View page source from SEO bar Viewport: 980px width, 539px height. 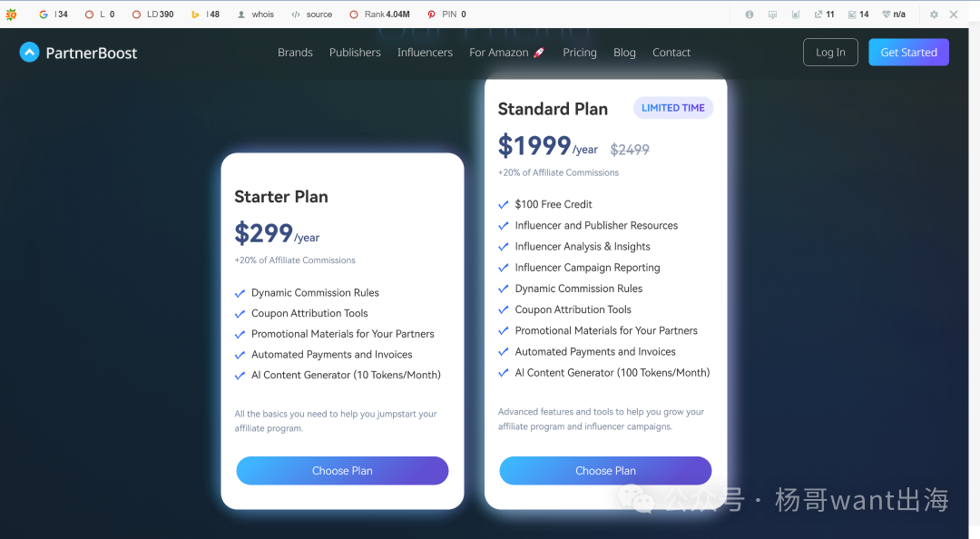tap(311, 15)
